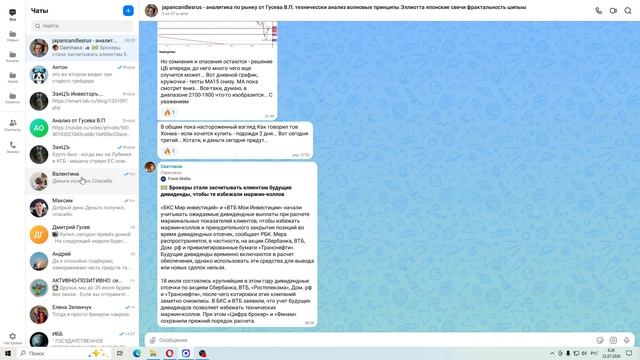This screenshot has height=360, width=640.
Task: Open the chat with Андрей
Action: [82, 261]
